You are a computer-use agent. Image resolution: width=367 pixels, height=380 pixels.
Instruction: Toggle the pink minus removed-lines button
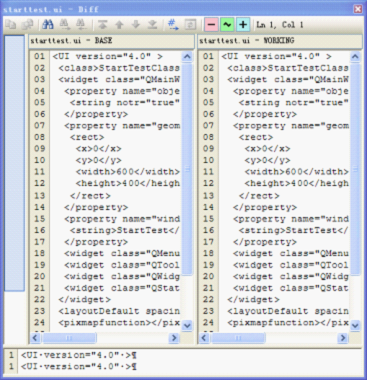(211, 25)
